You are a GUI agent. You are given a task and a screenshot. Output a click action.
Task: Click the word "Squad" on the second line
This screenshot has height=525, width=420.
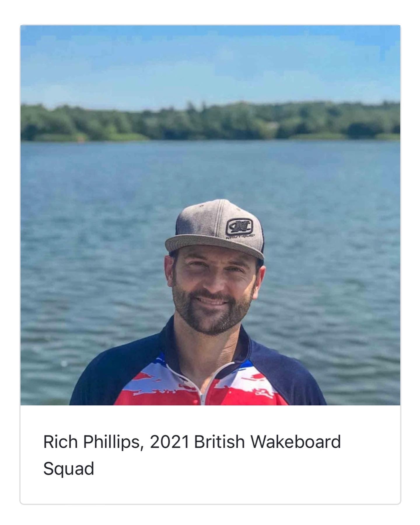[x=69, y=468]
